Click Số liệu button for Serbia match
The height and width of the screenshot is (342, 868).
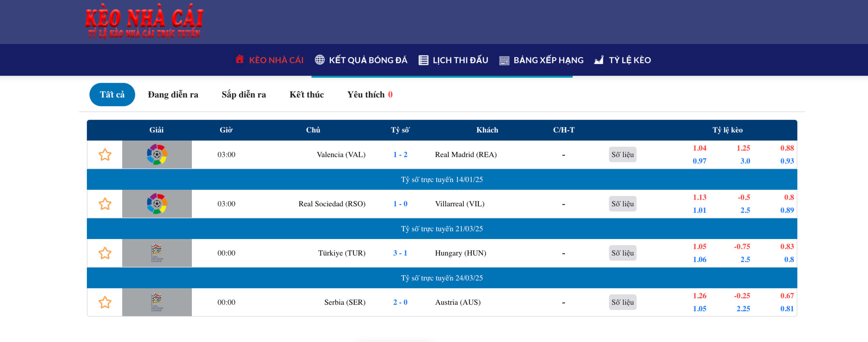tap(623, 302)
